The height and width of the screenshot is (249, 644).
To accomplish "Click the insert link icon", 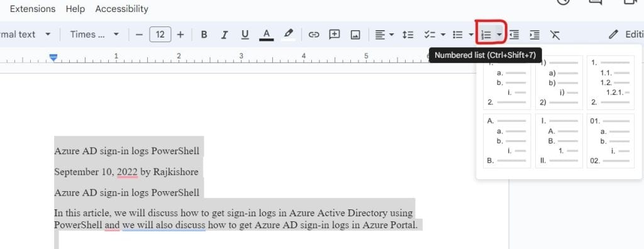I will point(314,35).
